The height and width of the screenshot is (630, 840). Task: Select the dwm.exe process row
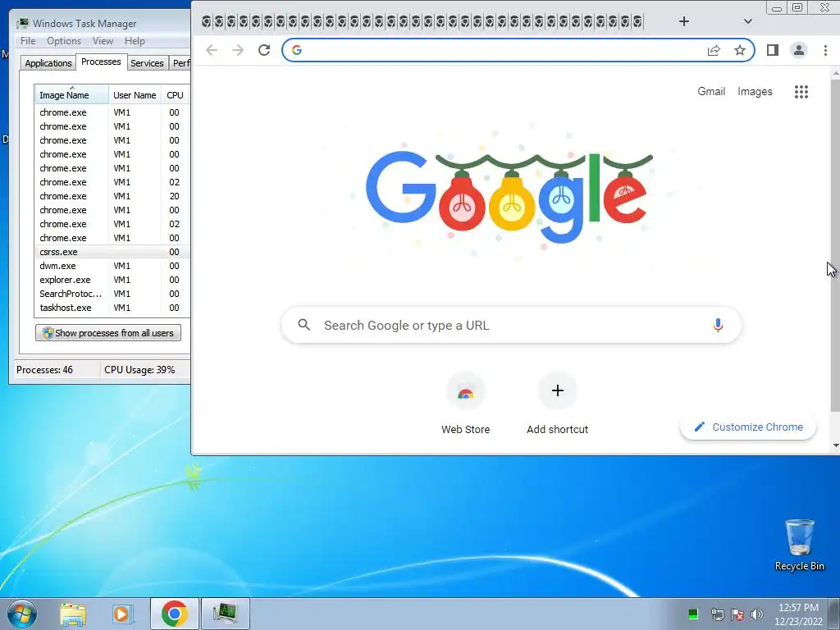pyautogui.click(x=112, y=266)
